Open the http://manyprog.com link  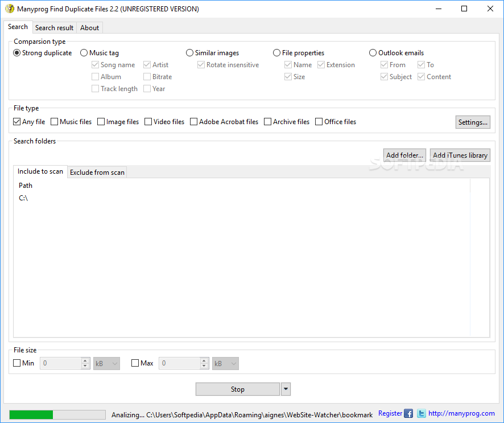coord(461,413)
